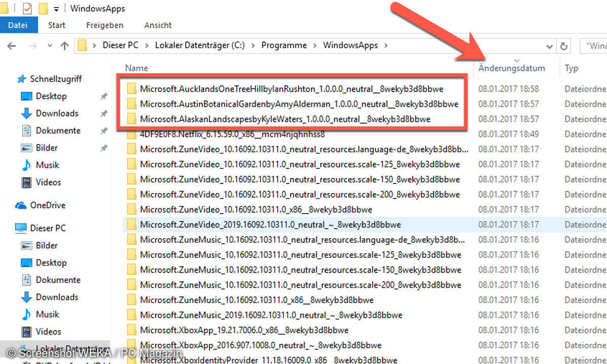Open the Freigeben ribbon tab
The image size is (607, 364).
(104, 25)
